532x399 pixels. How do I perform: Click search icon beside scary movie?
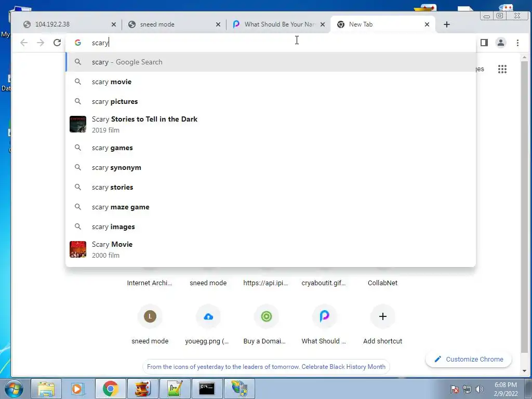click(x=78, y=82)
